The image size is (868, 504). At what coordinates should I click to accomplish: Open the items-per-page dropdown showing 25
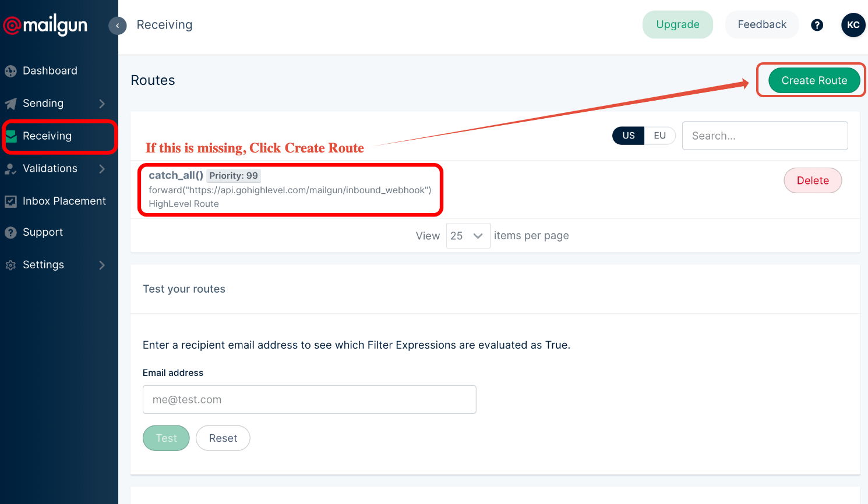(x=468, y=236)
